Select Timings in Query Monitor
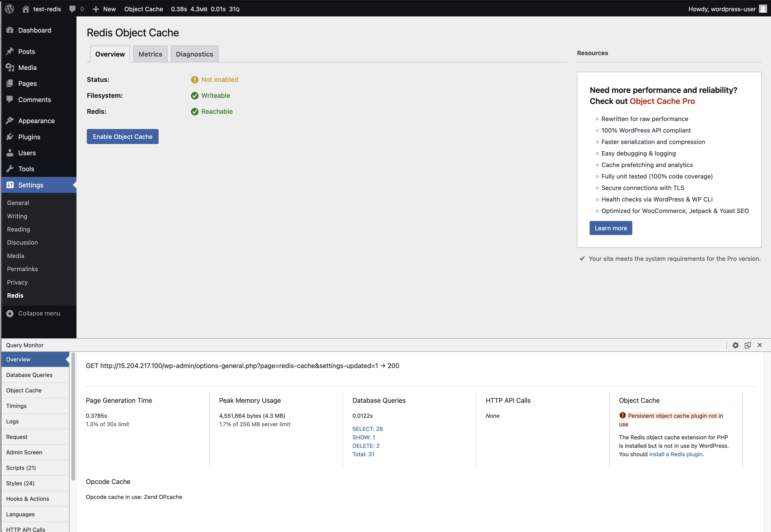771x532 pixels. [35, 406]
